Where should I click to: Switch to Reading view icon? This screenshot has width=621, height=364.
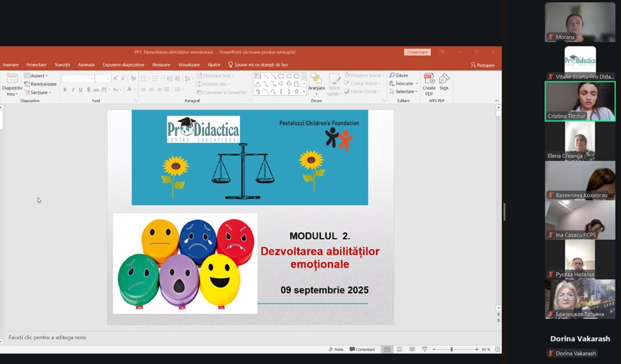[412, 350]
